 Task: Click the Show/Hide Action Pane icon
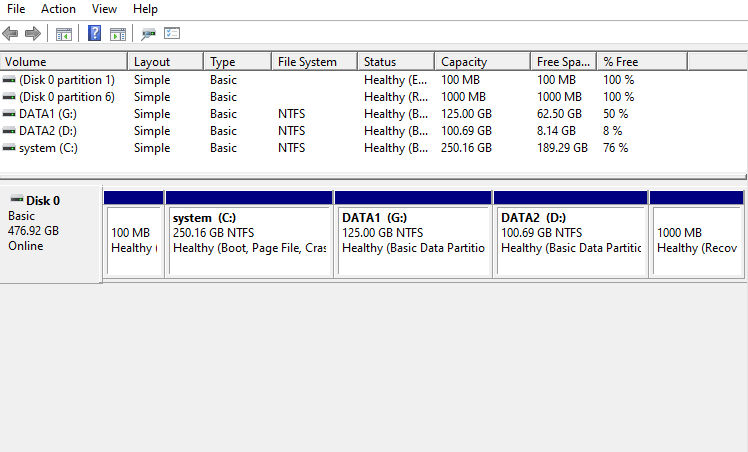[118, 34]
